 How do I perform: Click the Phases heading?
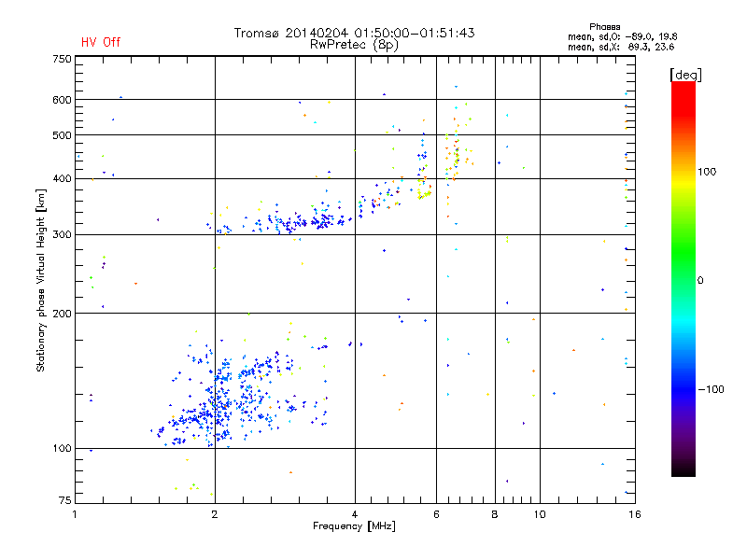coord(604,27)
